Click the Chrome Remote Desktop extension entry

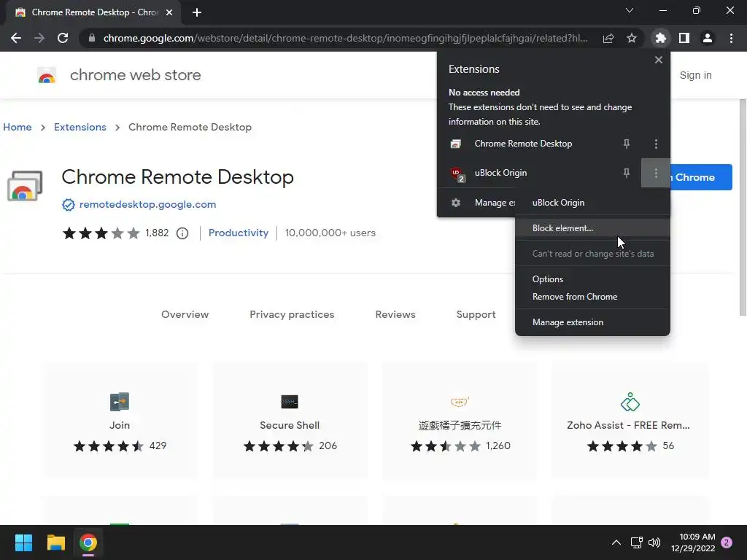tap(523, 144)
